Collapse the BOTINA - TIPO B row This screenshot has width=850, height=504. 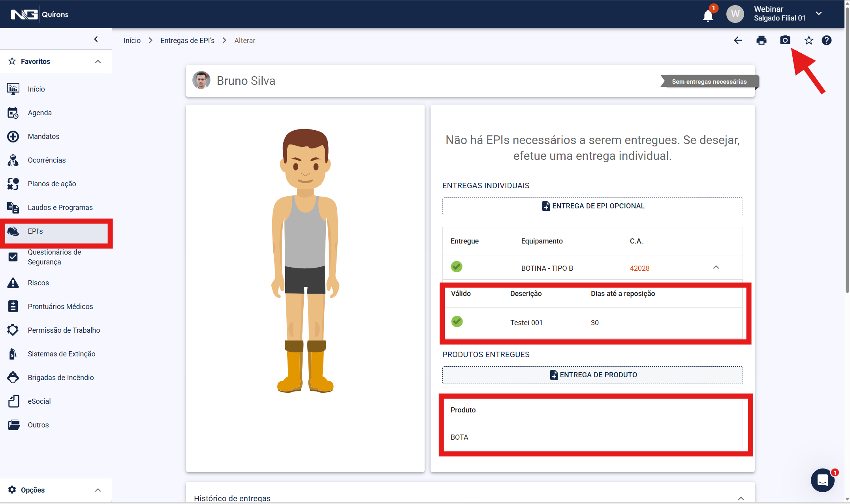pyautogui.click(x=716, y=268)
